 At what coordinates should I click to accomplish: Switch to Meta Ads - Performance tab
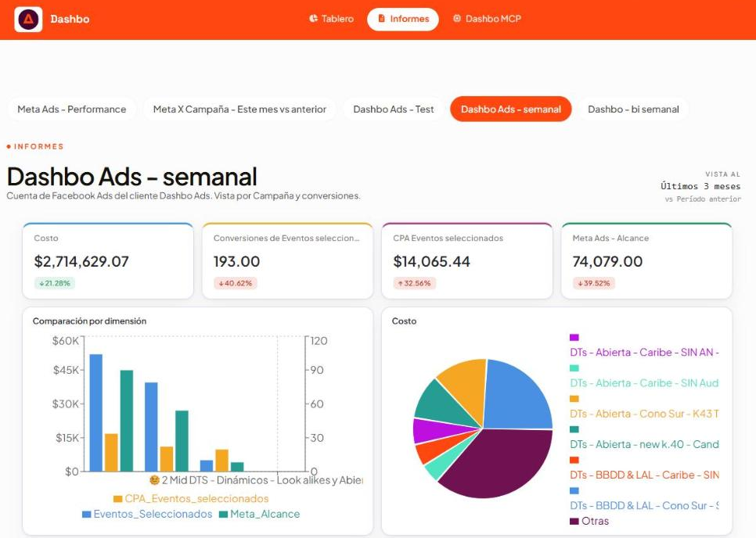[x=72, y=109]
